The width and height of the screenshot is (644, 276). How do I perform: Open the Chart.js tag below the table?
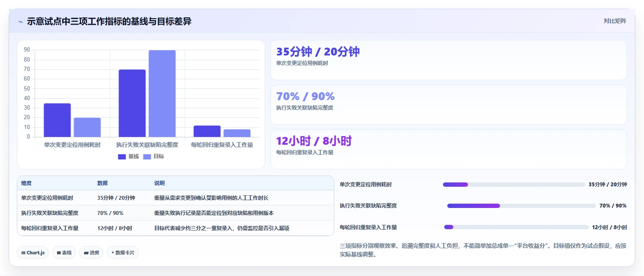pyautogui.click(x=33, y=253)
